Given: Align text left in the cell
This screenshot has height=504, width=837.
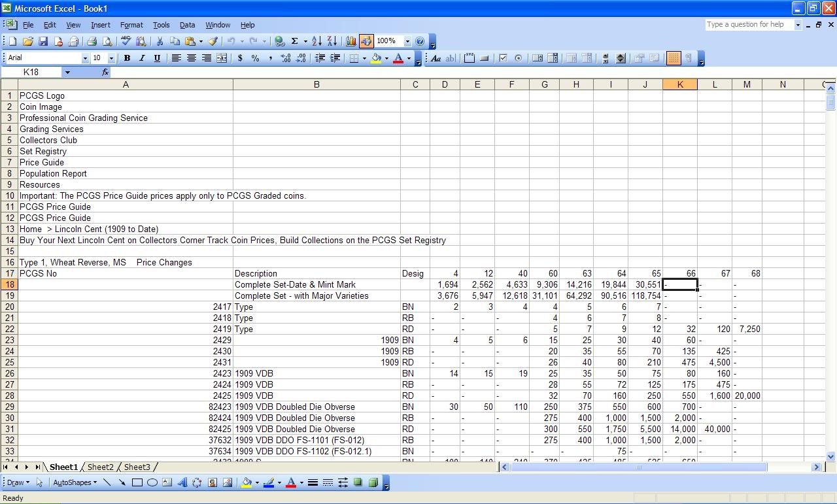Looking at the screenshot, I should tap(176, 58).
